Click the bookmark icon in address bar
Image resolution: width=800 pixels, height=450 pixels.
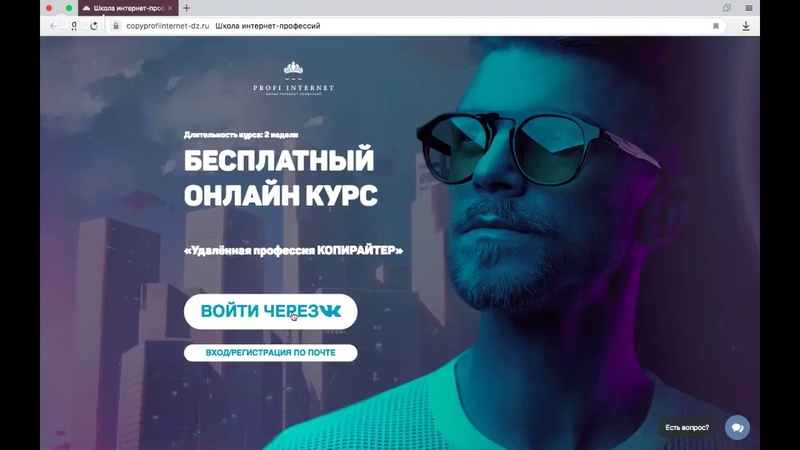point(716,26)
